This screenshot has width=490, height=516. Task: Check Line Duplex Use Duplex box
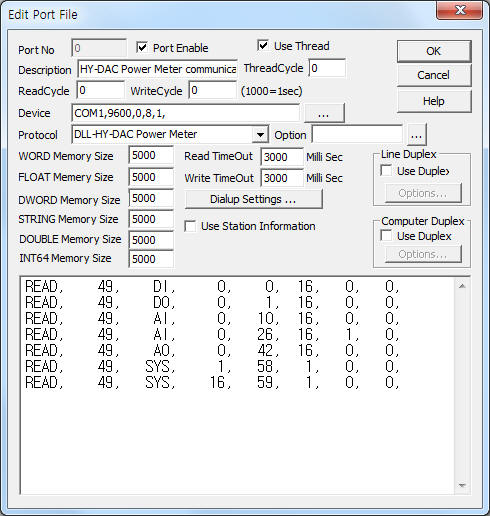coord(386,170)
